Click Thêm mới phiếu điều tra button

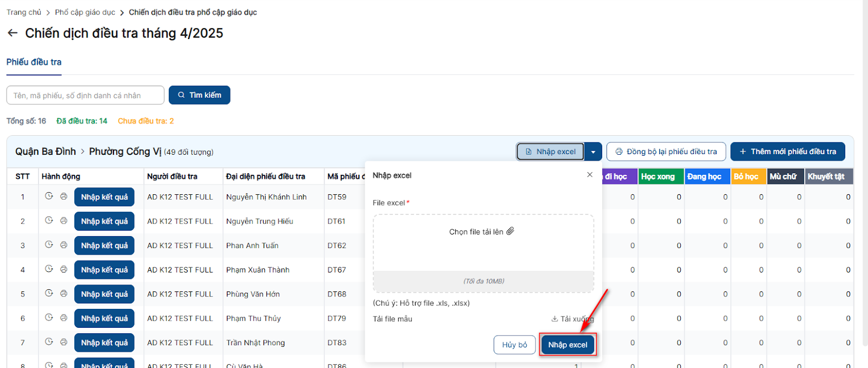click(787, 151)
